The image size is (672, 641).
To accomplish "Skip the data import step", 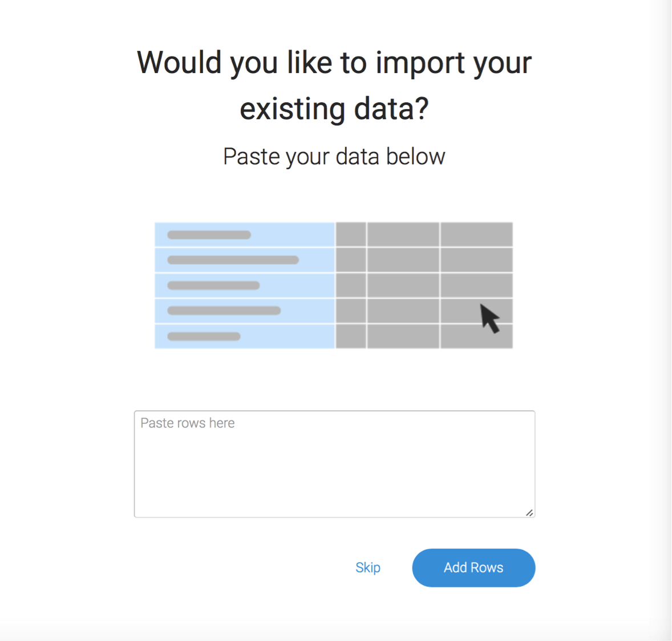I will point(368,568).
